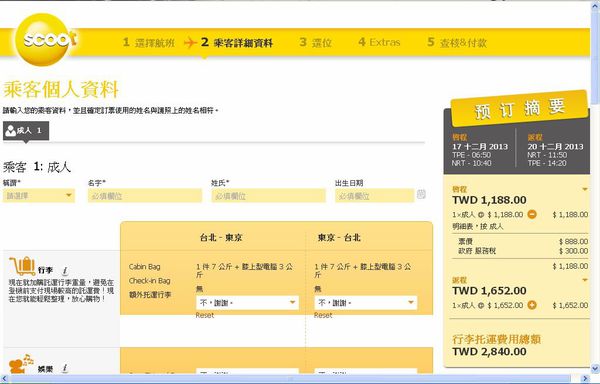Click the 行李托運費用總額 label
Image resolution: width=600 pixels, height=384 pixels.
(496, 339)
